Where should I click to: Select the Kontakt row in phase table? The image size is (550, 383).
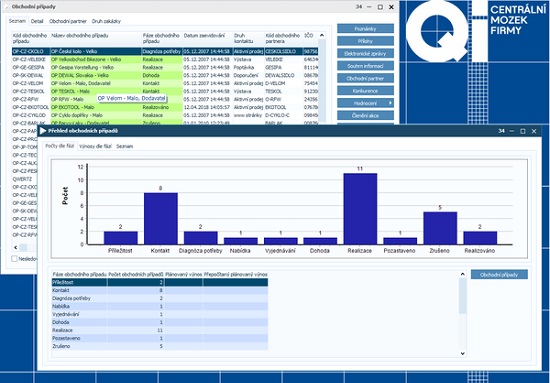(x=160, y=290)
